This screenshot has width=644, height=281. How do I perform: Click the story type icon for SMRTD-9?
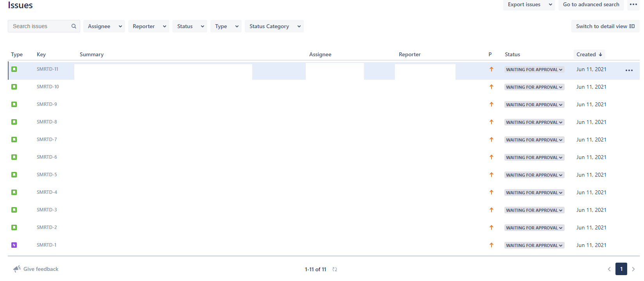(14, 104)
